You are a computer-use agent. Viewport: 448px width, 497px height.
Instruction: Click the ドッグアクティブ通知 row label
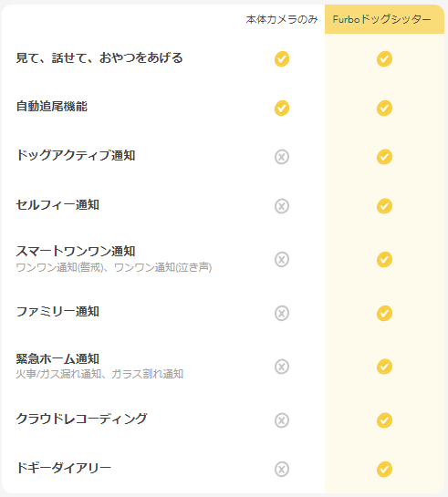point(76,155)
